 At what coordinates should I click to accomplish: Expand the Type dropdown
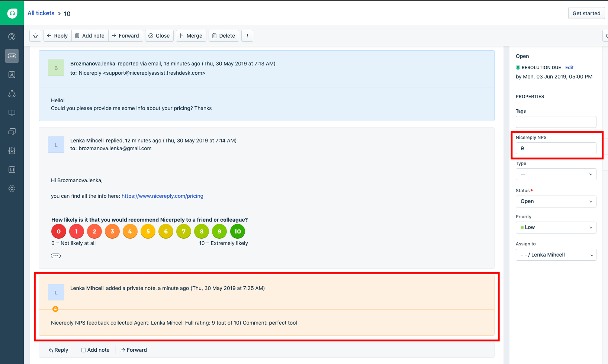(556, 174)
